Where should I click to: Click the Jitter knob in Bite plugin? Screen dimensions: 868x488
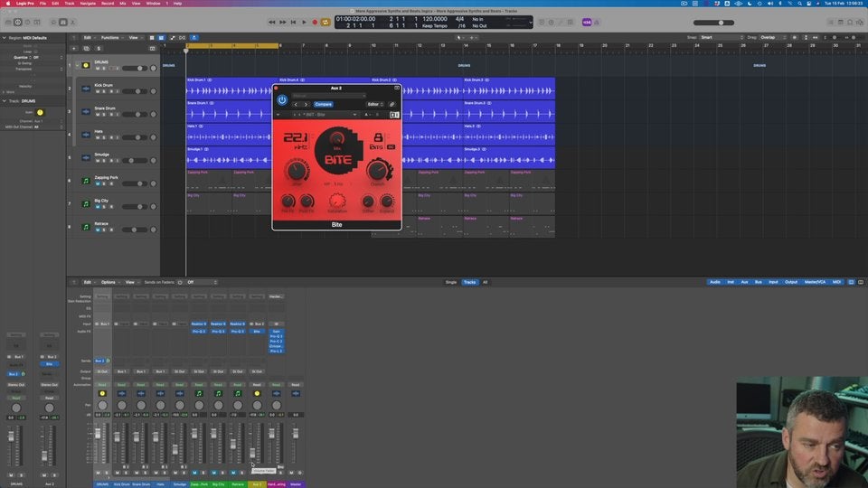pos(297,170)
